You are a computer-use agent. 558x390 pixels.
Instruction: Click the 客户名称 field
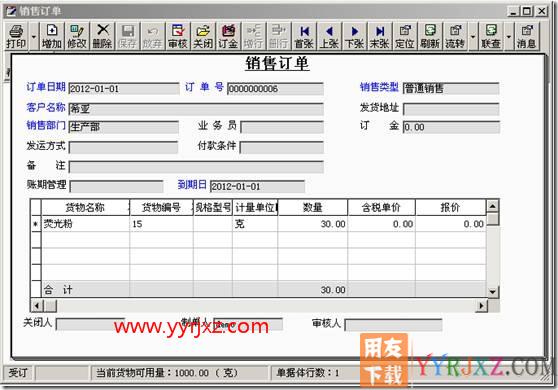[196, 109]
